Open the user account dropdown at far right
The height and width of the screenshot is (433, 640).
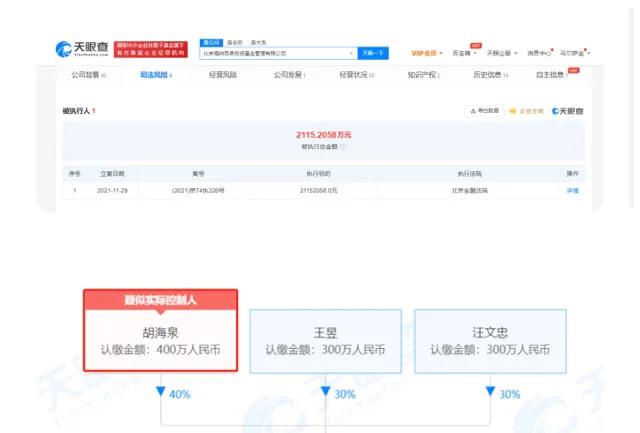[575, 53]
